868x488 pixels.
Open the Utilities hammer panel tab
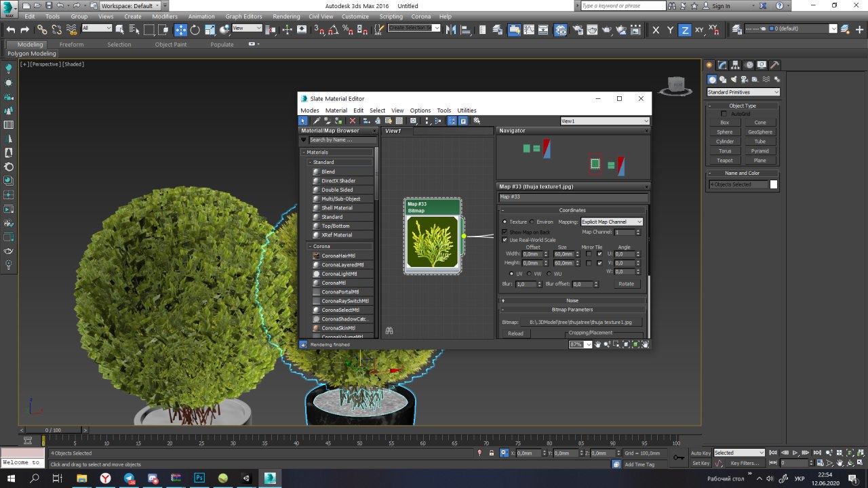pyautogui.click(x=774, y=65)
